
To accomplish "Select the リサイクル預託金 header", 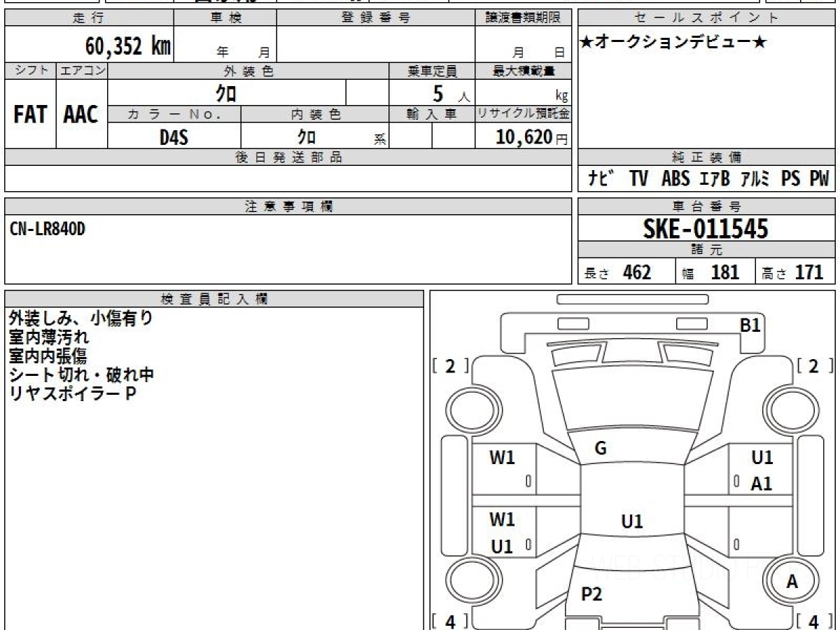I will click(523, 114).
